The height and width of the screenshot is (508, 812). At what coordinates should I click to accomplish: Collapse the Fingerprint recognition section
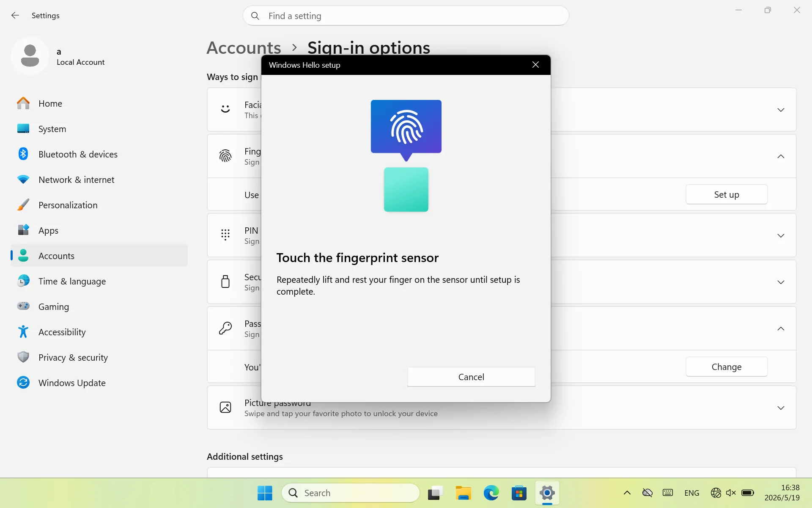781,157
